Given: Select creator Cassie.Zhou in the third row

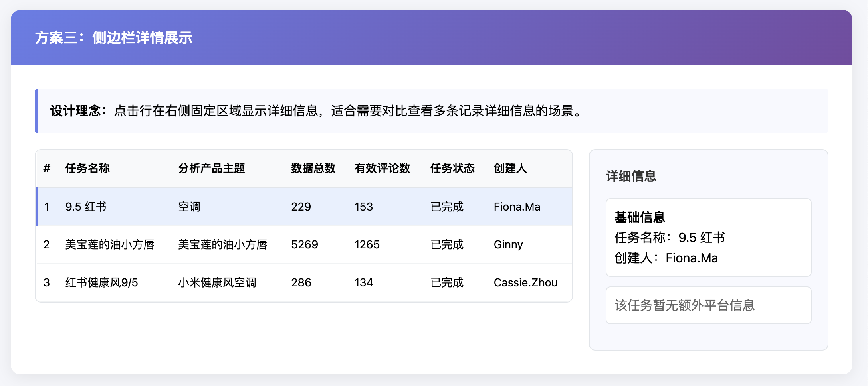Looking at the screenshot, I should [525, 282].
